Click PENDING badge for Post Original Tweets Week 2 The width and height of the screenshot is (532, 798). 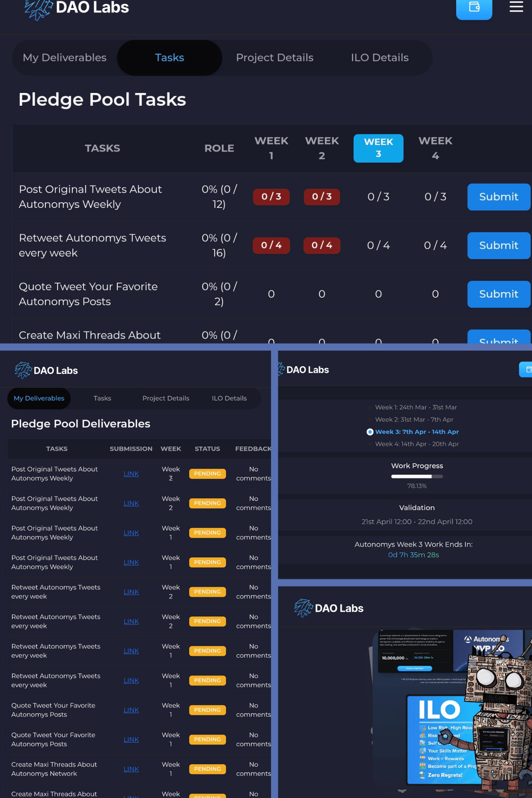point(208,503)
